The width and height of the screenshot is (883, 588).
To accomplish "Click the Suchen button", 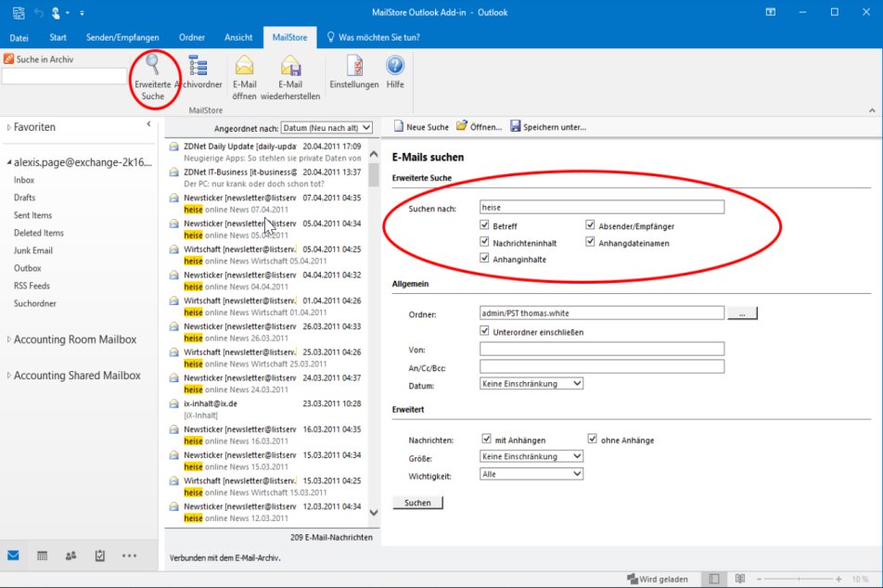I will tap(417, 503).
